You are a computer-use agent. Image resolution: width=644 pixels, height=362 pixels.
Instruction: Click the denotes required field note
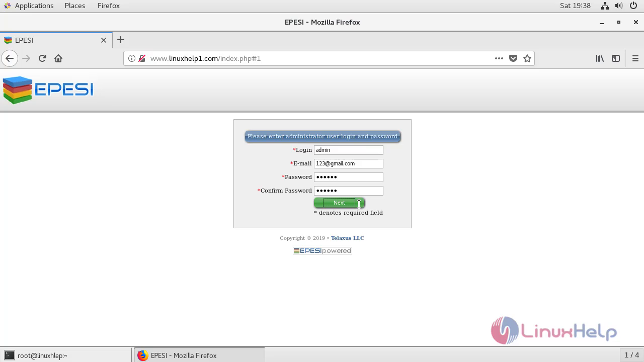coord(348,213)
